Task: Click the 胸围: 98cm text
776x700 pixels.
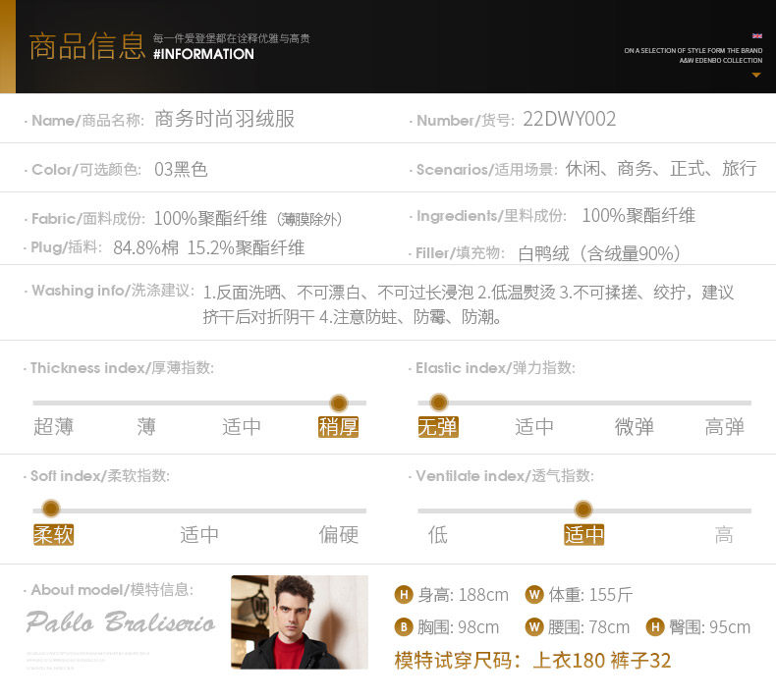Action: click(459, 627)
